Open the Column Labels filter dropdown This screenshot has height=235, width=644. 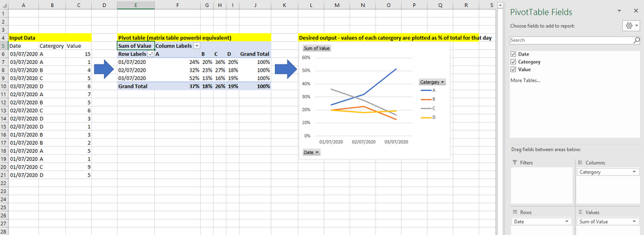pos(197,46)
